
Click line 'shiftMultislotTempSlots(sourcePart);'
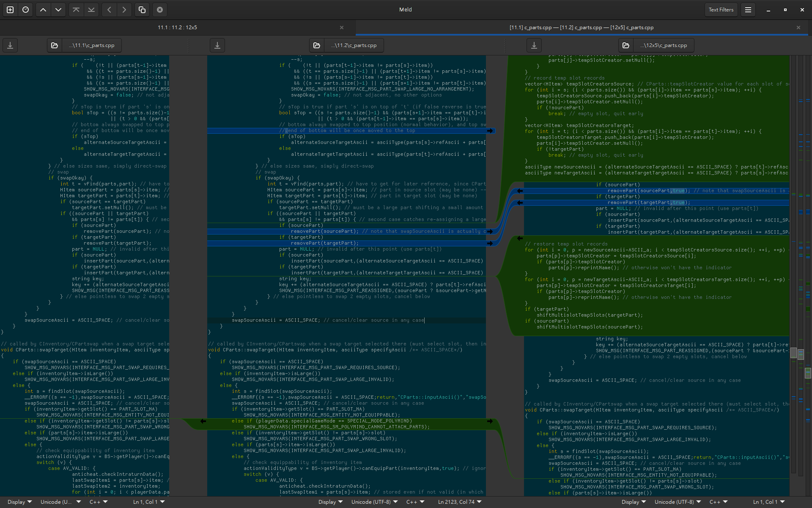(590, 327)
